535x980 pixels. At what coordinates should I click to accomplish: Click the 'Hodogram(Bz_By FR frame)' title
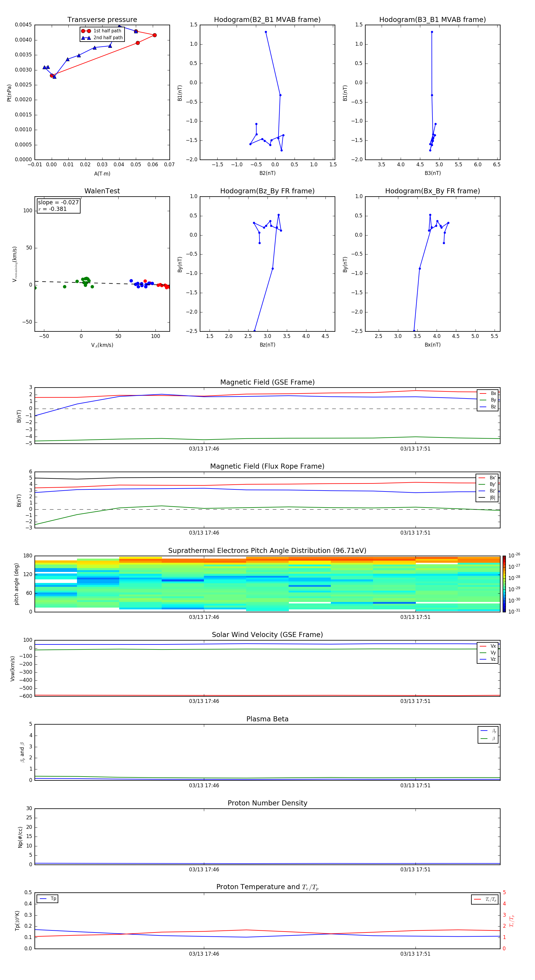267,191
